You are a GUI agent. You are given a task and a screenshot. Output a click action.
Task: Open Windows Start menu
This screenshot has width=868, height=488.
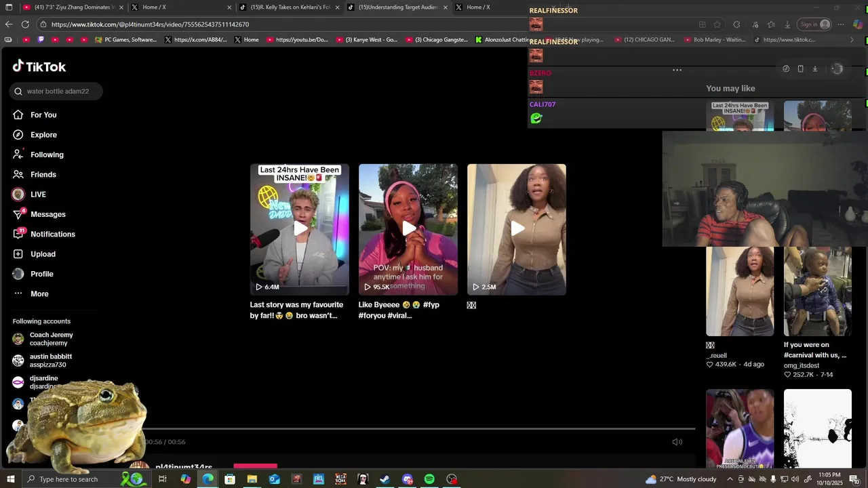(x=10, y=479)
